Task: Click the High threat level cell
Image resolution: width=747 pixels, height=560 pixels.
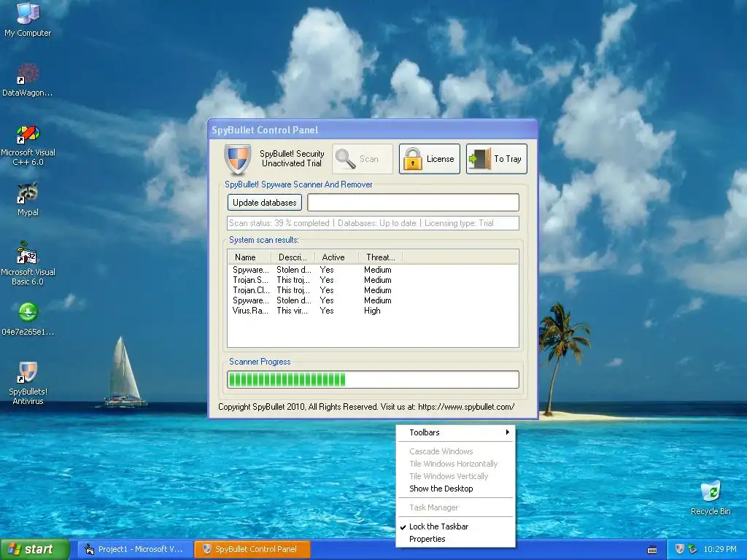Action: click(372, 311)
